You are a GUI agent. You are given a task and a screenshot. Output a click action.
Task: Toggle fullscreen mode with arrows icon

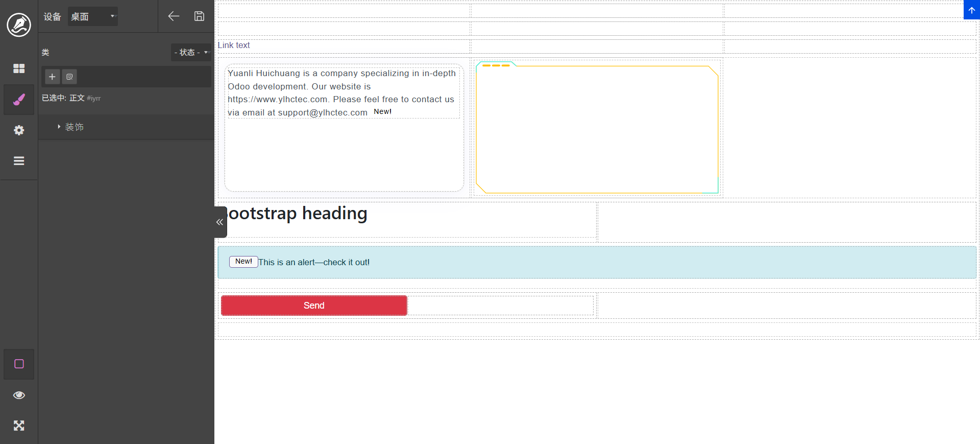click(19, 426)
